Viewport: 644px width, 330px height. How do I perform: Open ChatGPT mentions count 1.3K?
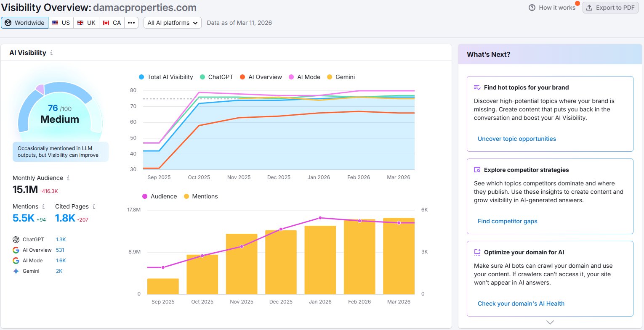(61, 240)
